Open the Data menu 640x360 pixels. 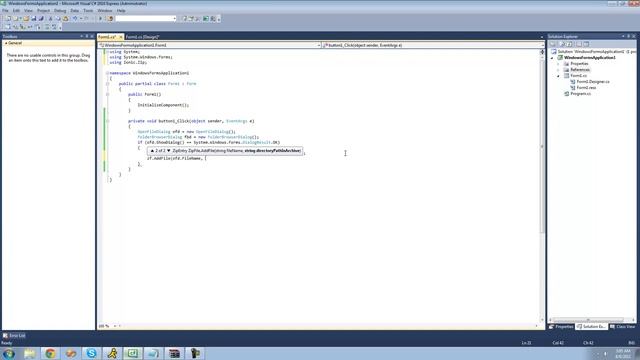75,11
